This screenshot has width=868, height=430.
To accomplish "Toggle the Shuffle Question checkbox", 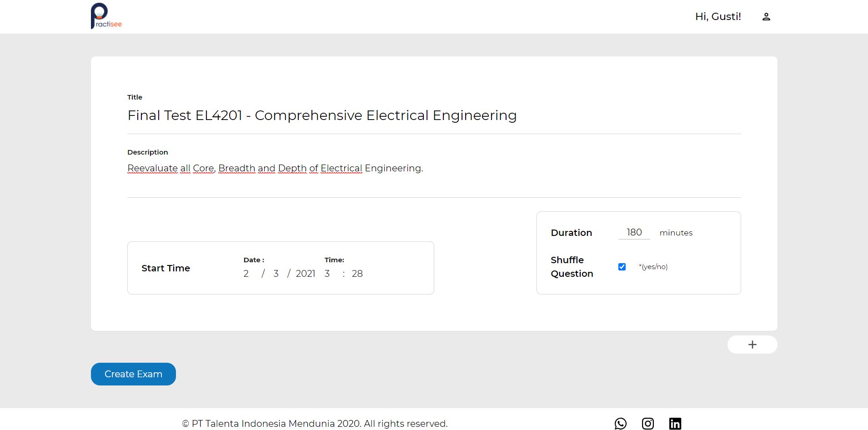I will coord(622,267).
